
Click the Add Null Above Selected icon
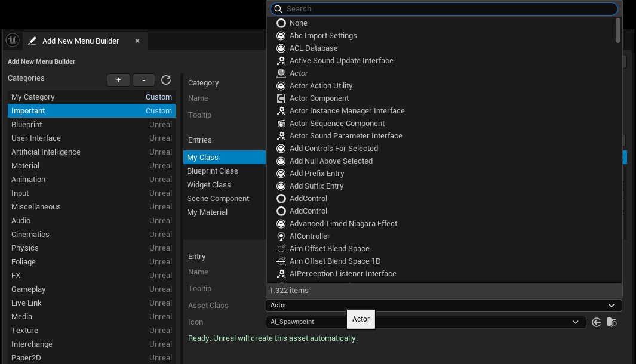pyautogui.click(x=281, y=161)
